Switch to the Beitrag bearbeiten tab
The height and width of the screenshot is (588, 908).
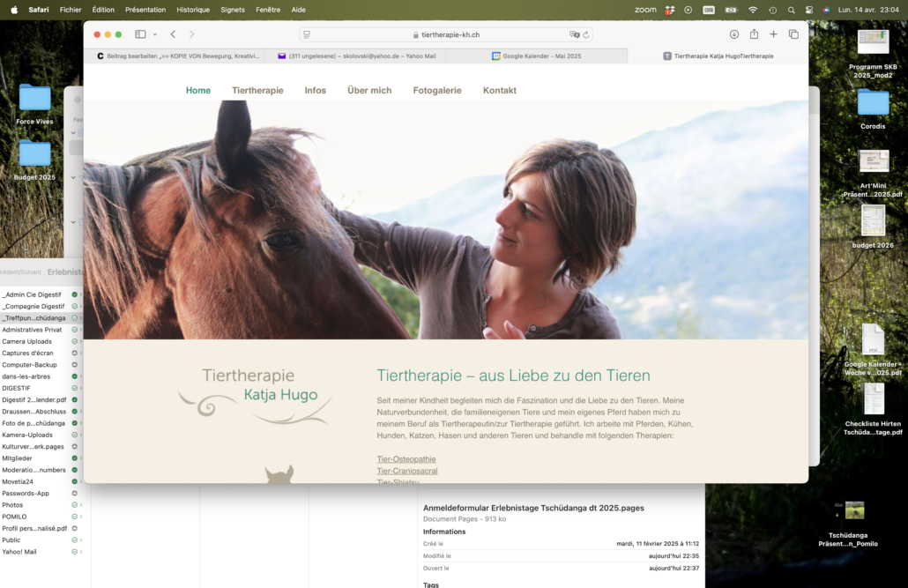[178, 56]
